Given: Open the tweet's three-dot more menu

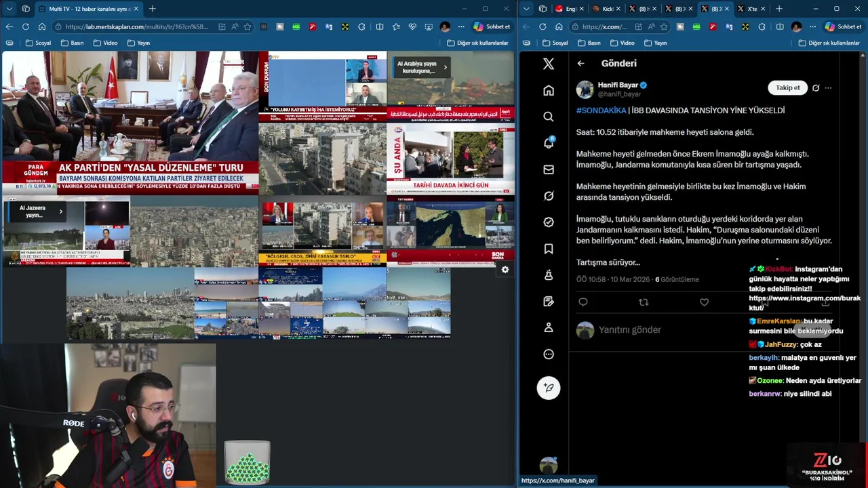Looking at the screenshot, I should coord(828,87).
